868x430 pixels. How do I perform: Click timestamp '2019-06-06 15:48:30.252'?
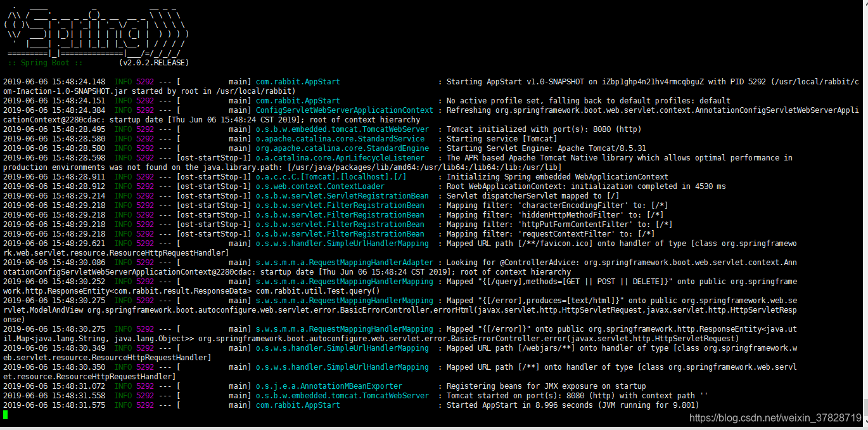[54, 282]
